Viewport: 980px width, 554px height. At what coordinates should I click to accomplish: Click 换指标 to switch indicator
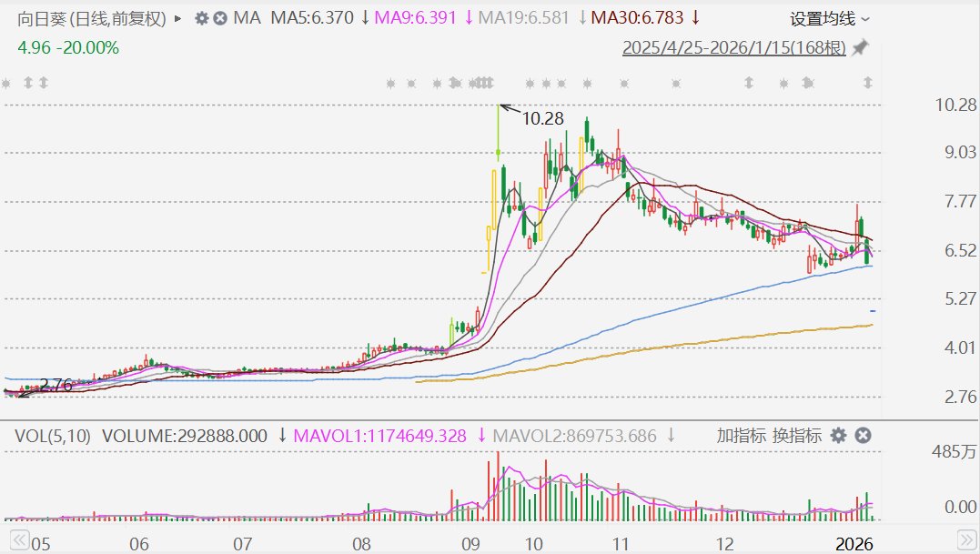(x=797, y=436)
